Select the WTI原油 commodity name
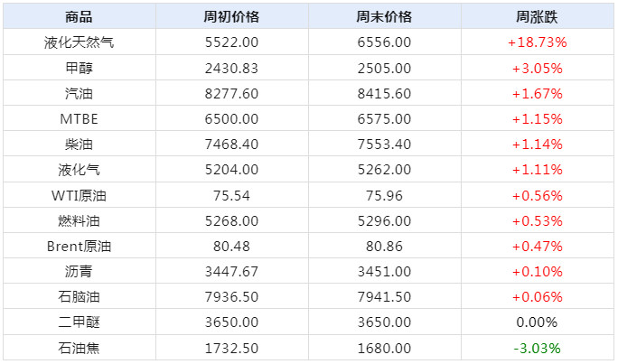This screenshot has height=364, width=618. tap(79, 195)
